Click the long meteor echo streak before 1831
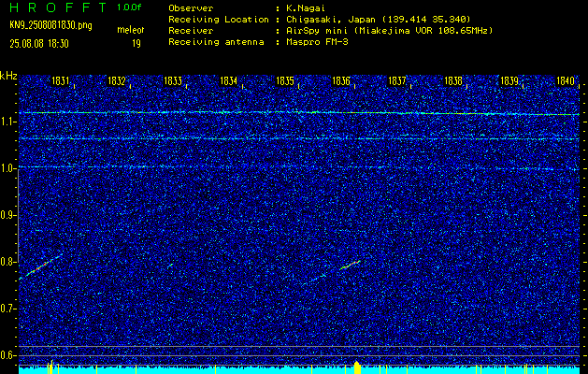 click(x=40, y=267)
